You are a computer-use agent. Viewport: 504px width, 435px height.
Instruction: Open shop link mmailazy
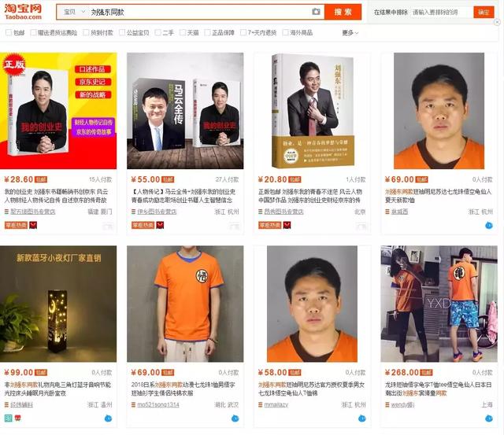point(276,405)
